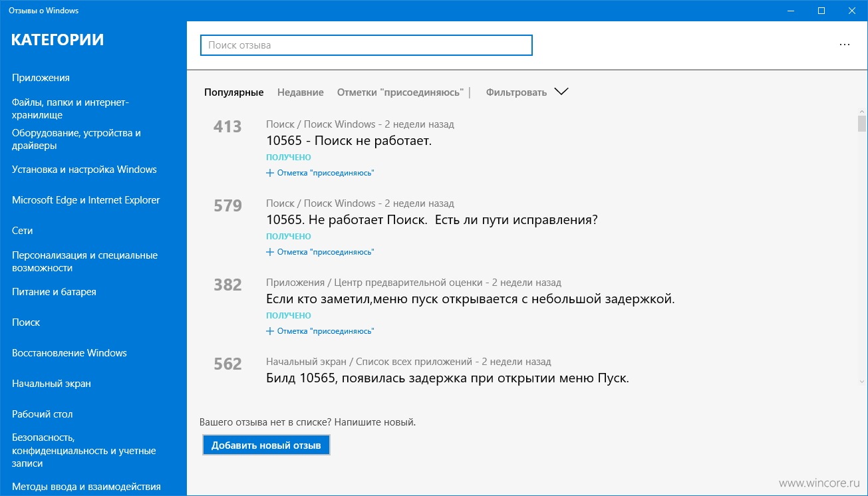Open the Восстановление Windows category

point(69,353)
